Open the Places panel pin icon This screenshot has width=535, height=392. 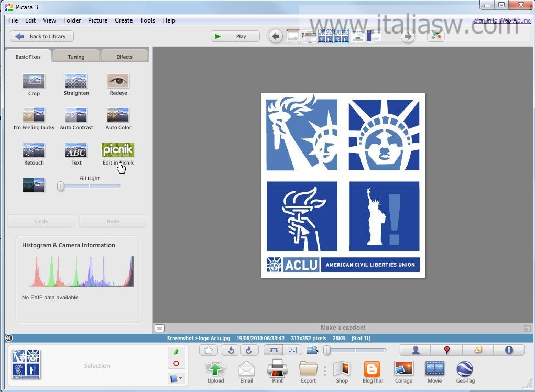[446, 350]
